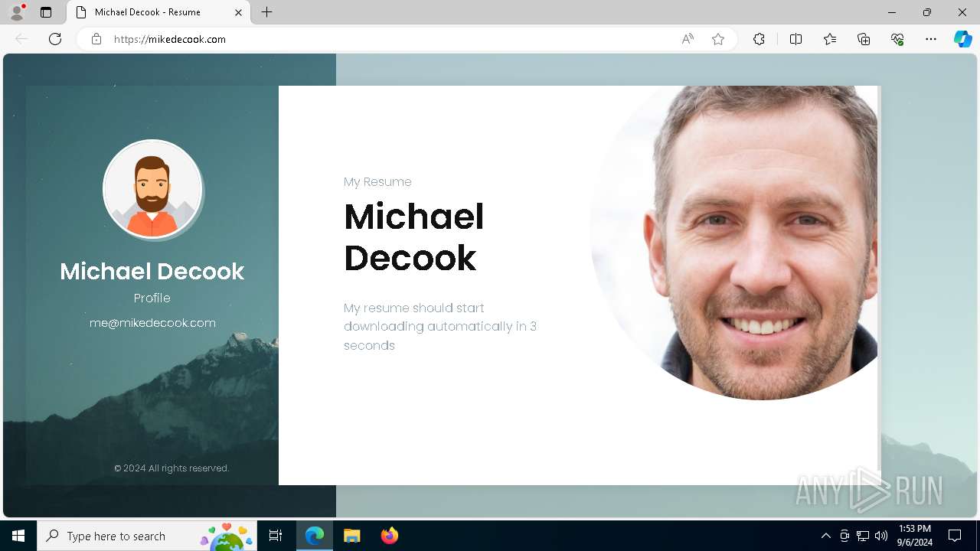Show hidden tray icons chevron
This screenshot has height=551, width=980.
(825, 536)
